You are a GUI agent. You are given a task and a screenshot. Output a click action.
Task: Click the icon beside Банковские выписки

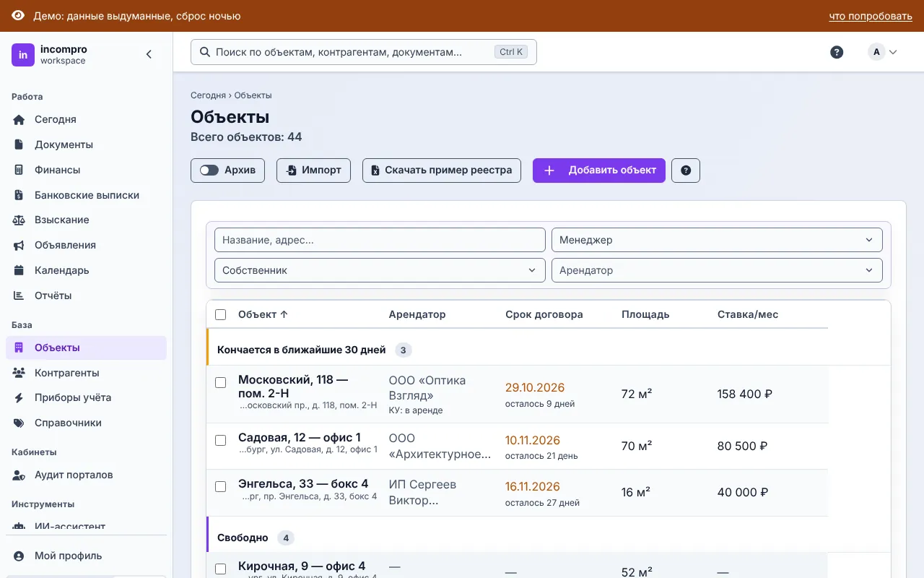click(x=19, y=195)
